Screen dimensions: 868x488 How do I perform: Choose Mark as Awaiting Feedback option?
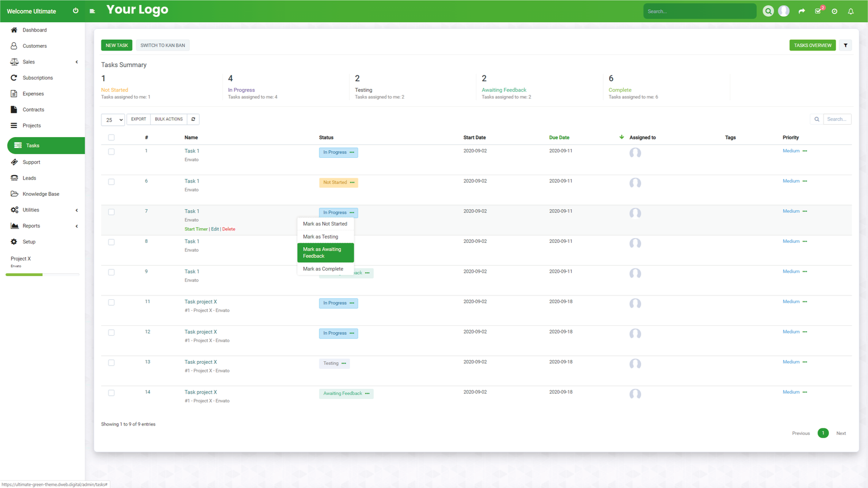pyautogui.click(x=325, y=253)
